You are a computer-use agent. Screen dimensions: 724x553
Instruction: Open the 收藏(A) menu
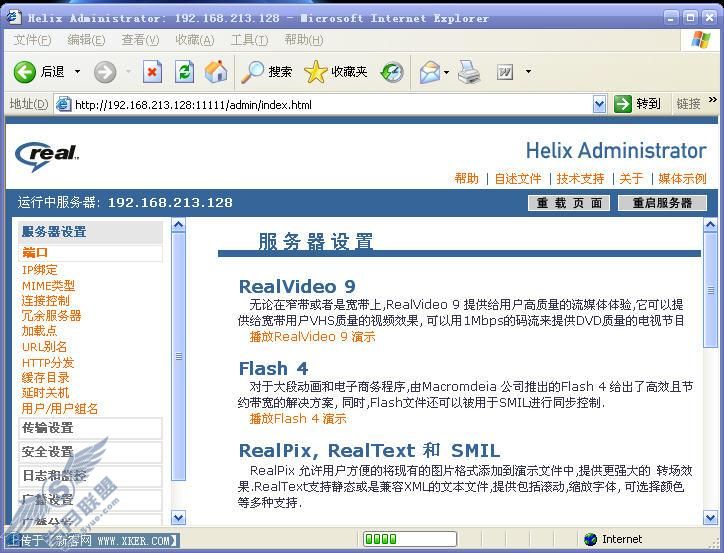(x=194, y=40)
